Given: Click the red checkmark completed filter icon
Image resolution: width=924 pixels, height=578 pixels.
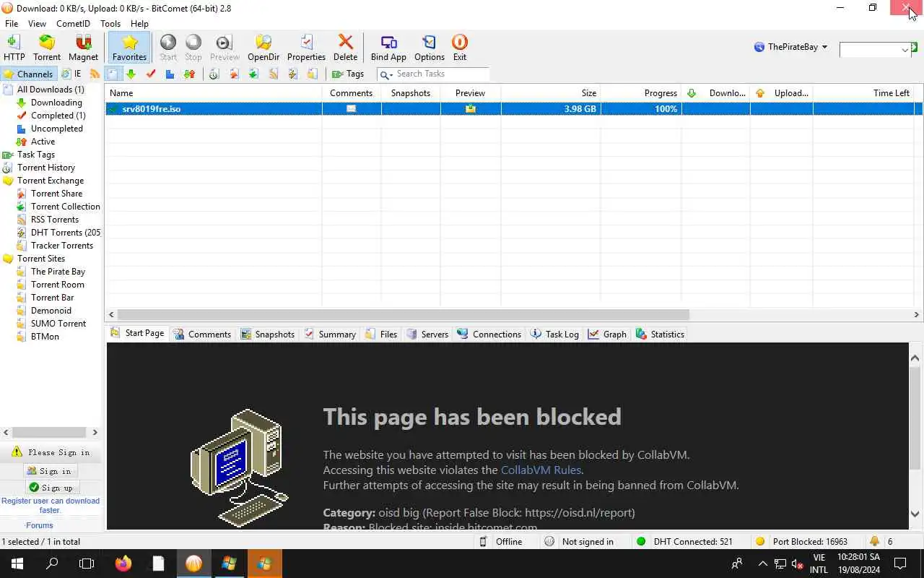Looking at the screenshot, I should tap(150, 74).
